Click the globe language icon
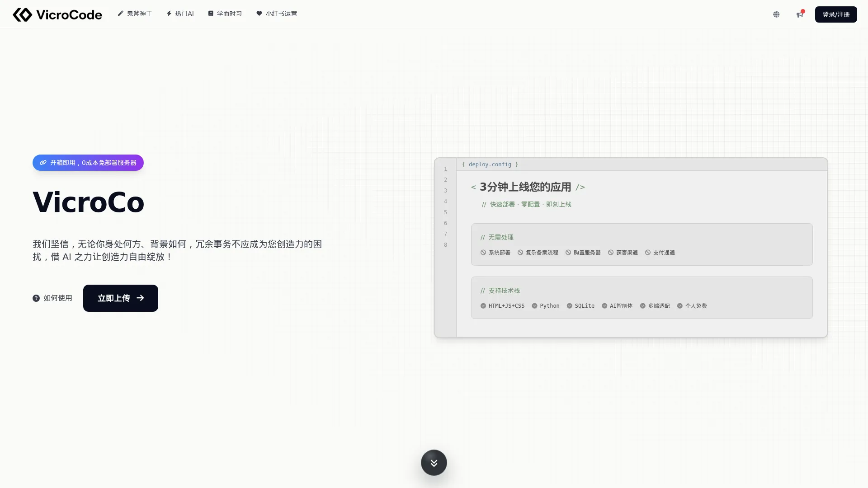 [776, 14]
